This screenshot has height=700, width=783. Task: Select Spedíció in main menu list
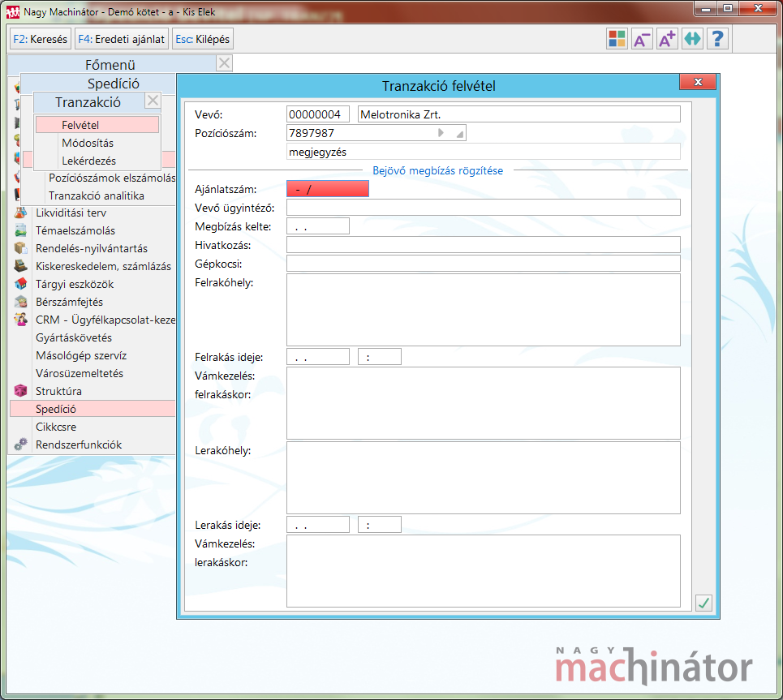92,409
